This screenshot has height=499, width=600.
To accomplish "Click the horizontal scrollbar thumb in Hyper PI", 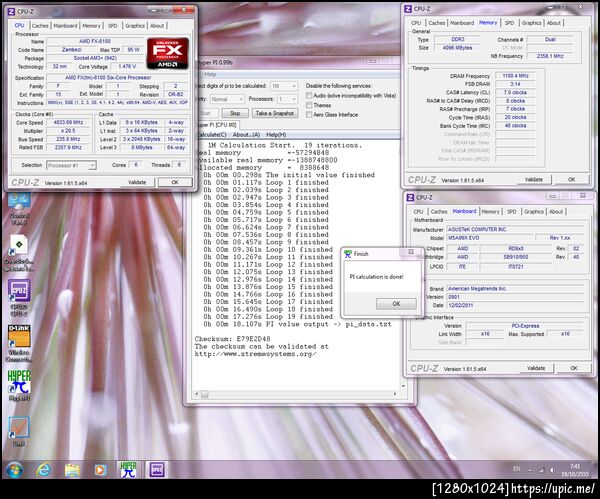I will [205, 394].
